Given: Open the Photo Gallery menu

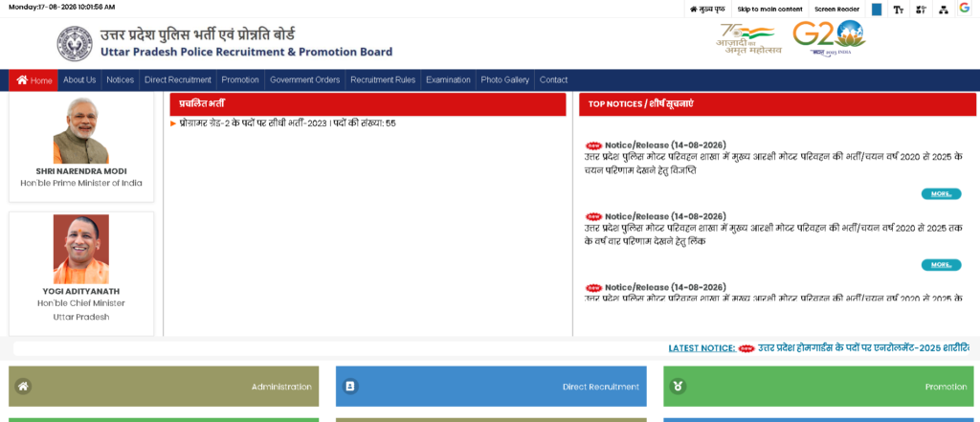Looking at the screenshot, I should pyautogui.click(x=505, y=80).
